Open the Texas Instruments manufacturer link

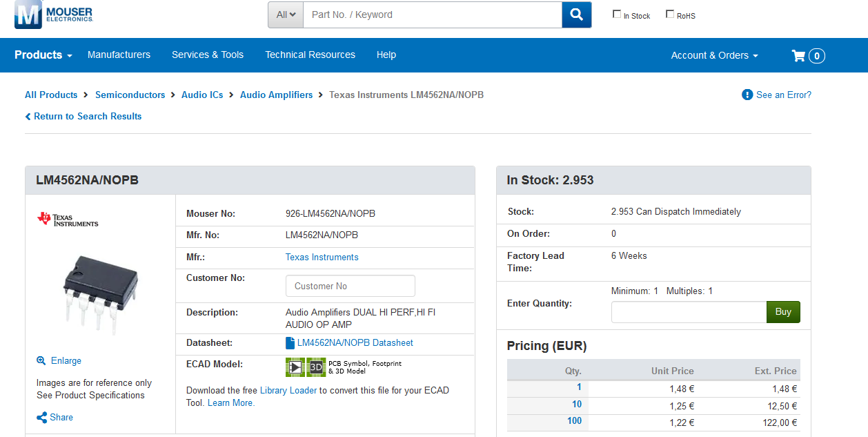tap(322, 257)
